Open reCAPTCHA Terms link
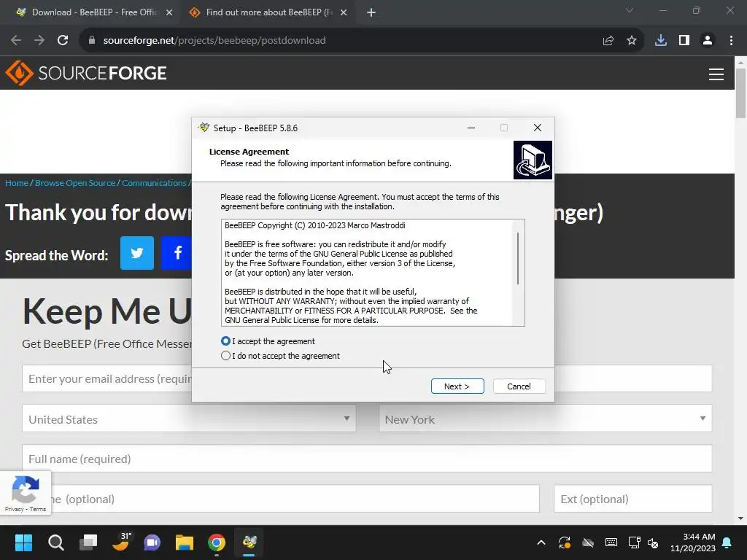This screenshot has height=560, width=747. [38, 509]
